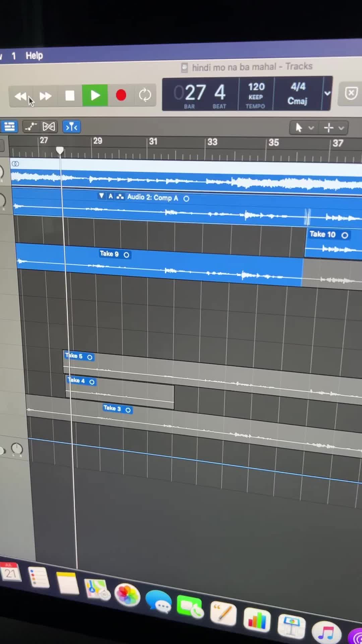Viewport: 362px width, 644px height.
Task: Open Messages from the Dock
Action: [x=159, y=601]
